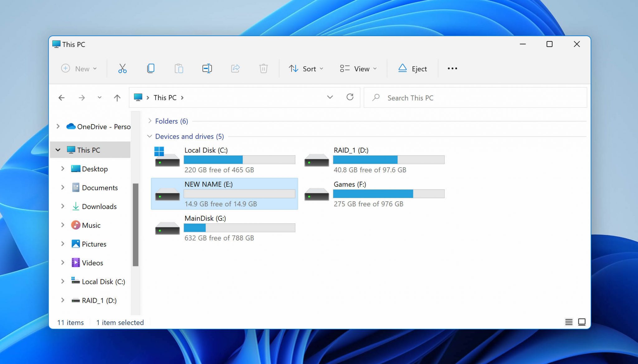The width and height of the screenshot is (638, 364).
Task: Click the Copy icon in toolbar
Action: coord(150,68)
